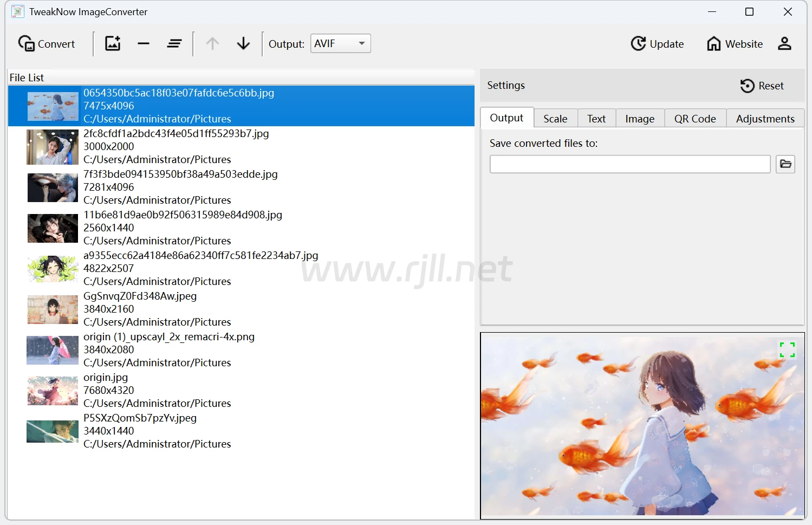This screenshot has height=525, width=812.
Task: Open the Output format AVIF dropdown
Action: coord(340,43)
